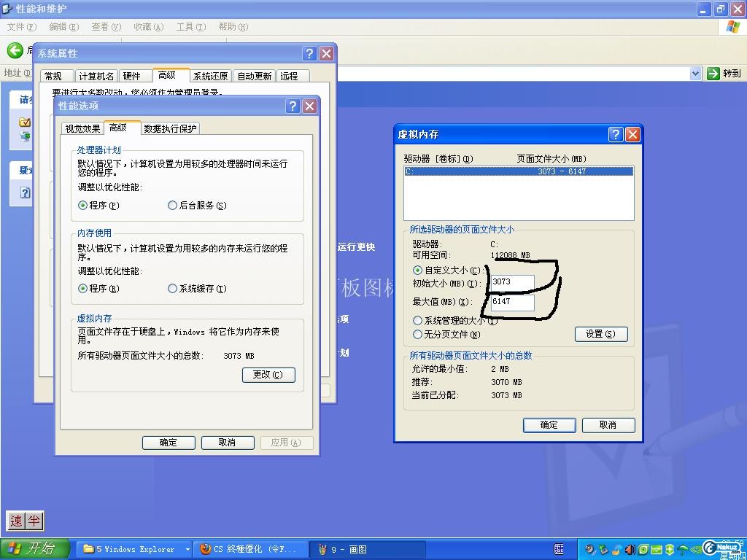Viewport: 747px width, 560px height.
Task: Open the CS 終極優化 Firefox taskbar item
Action: [251, 549]
